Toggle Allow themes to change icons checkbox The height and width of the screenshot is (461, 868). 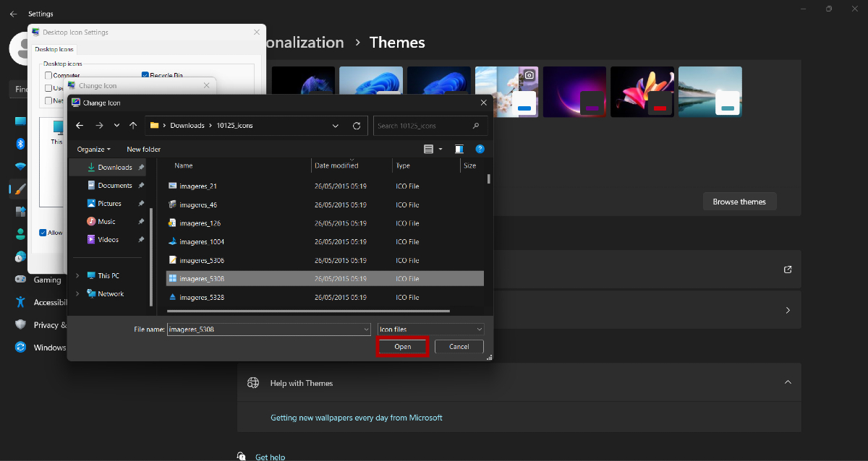point(43,233)
